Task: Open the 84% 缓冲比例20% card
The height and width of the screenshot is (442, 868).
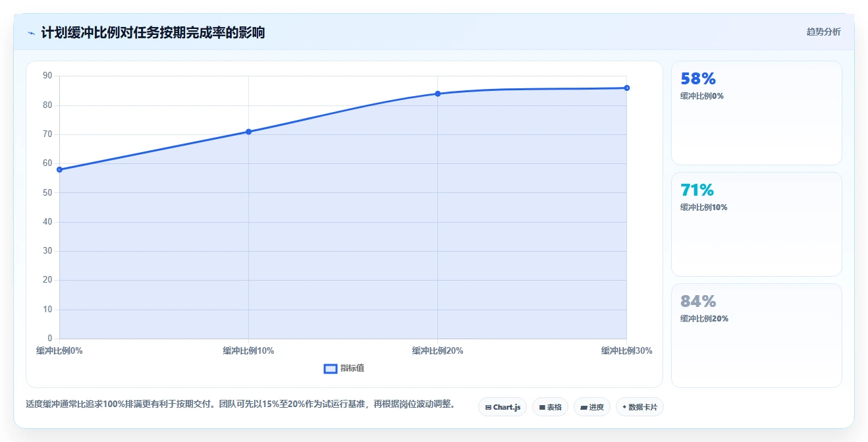Action: point(756,335)
